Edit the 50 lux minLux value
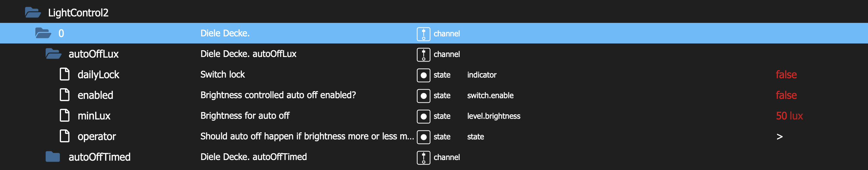Image resolution: width=868 pixels, height=170 pixels. (789, 116)
